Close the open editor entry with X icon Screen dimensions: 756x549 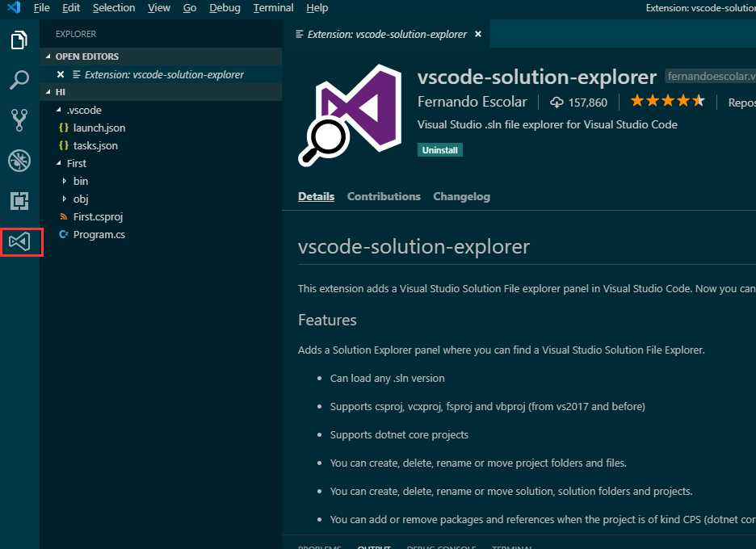(x=61, y=74)
